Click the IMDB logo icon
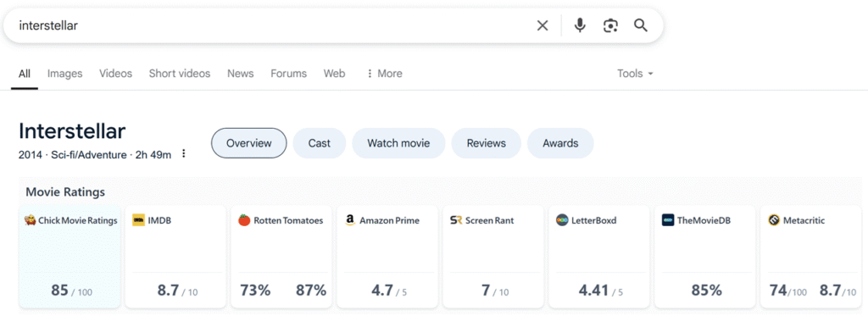The image size is (868, 327). pyautogui.click(x=138, y=220)
